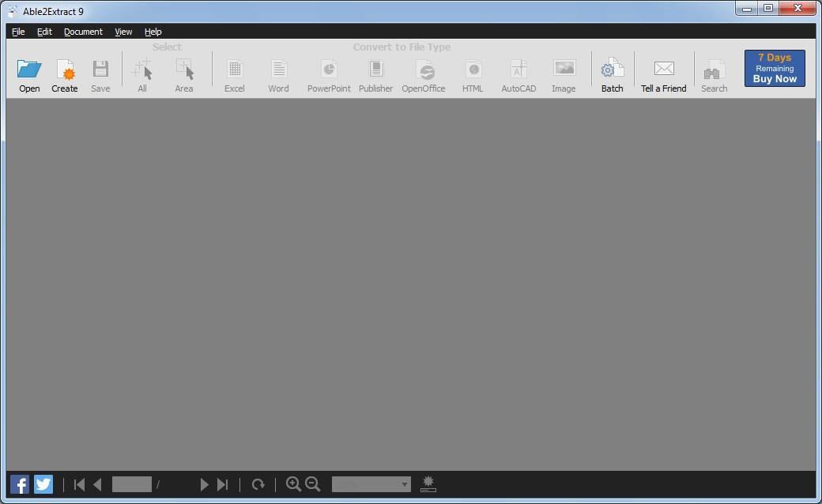Click the Publisher conversion icon
This screenshot has height=504, width=822.
(x=375, y=73)
